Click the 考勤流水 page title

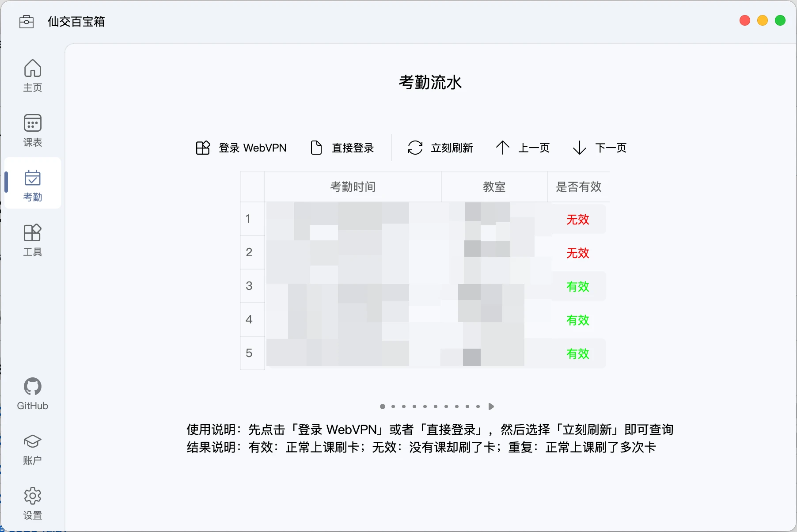pyautogui.click(x=430, y=82)
